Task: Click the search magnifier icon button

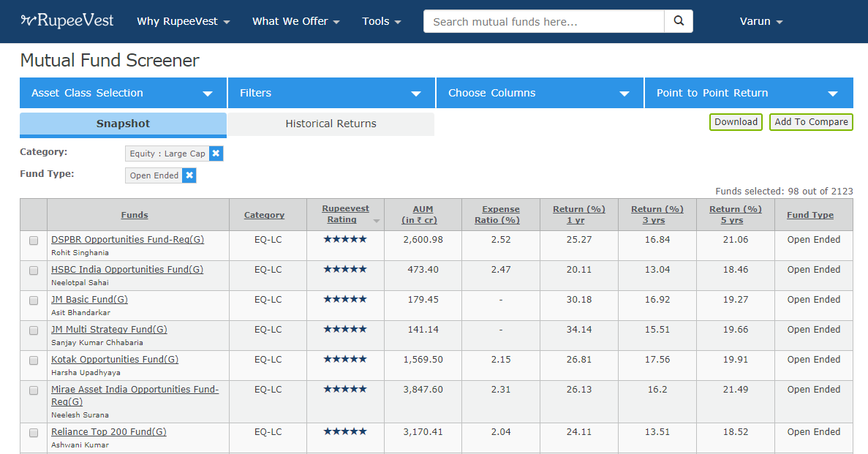Action: [x=679, y=21]
